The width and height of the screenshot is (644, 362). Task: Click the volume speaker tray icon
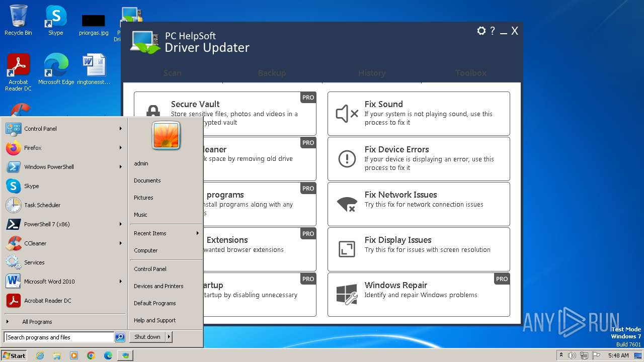pyautogui.click(x=572, y=355)
